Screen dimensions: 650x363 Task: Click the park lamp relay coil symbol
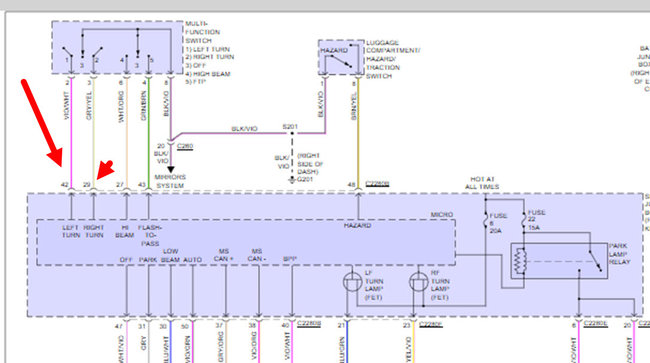[x=520, y=261]
